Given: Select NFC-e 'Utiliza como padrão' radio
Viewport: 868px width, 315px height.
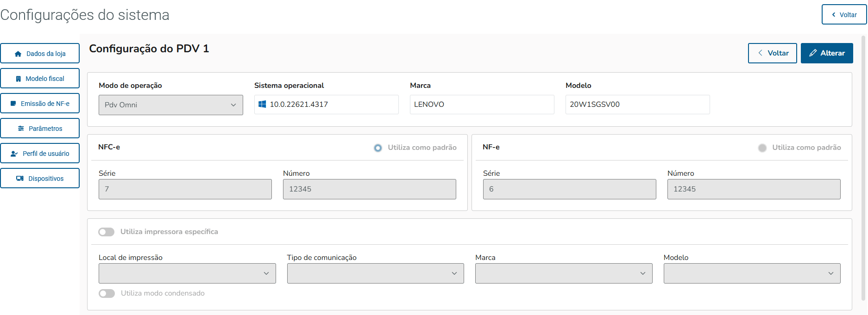Looking at the screenshot, I should 378,148.
